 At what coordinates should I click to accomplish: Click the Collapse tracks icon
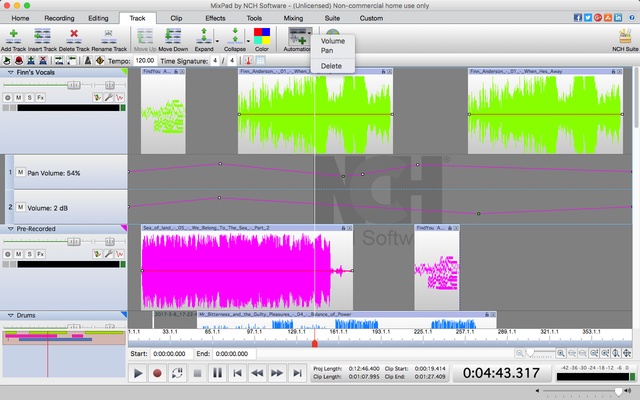235,36
